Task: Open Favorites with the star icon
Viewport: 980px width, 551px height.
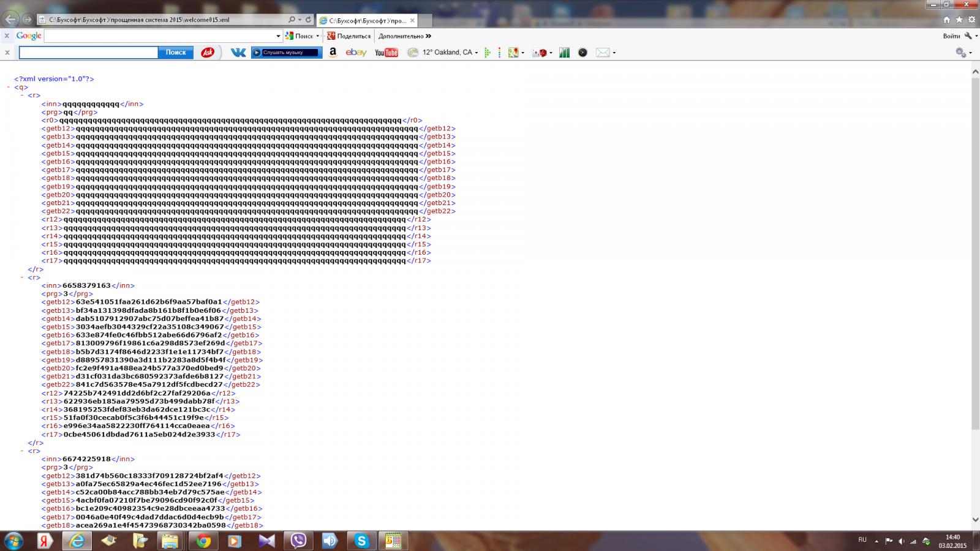Action: [x=959, y=20]
